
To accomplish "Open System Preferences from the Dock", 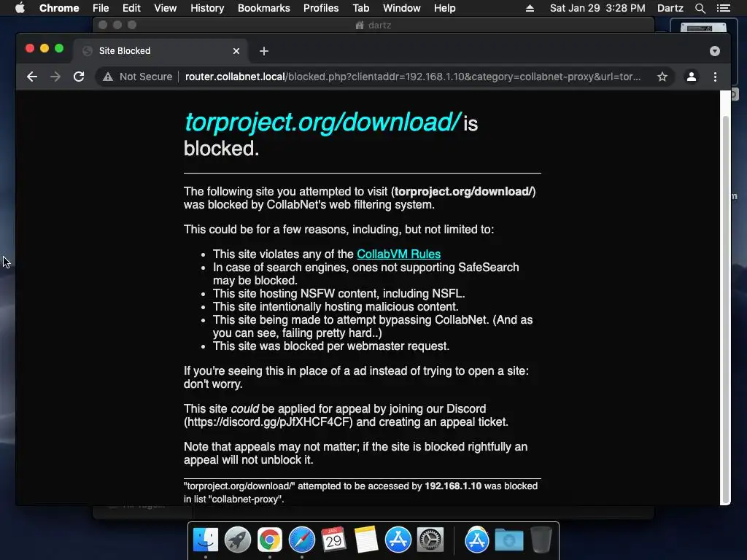I will click(430, 540).
